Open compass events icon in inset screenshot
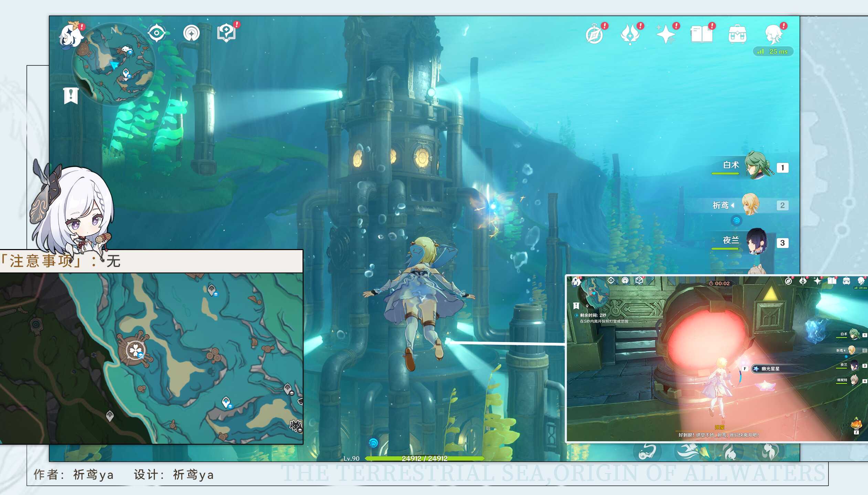 click(788, 281)
